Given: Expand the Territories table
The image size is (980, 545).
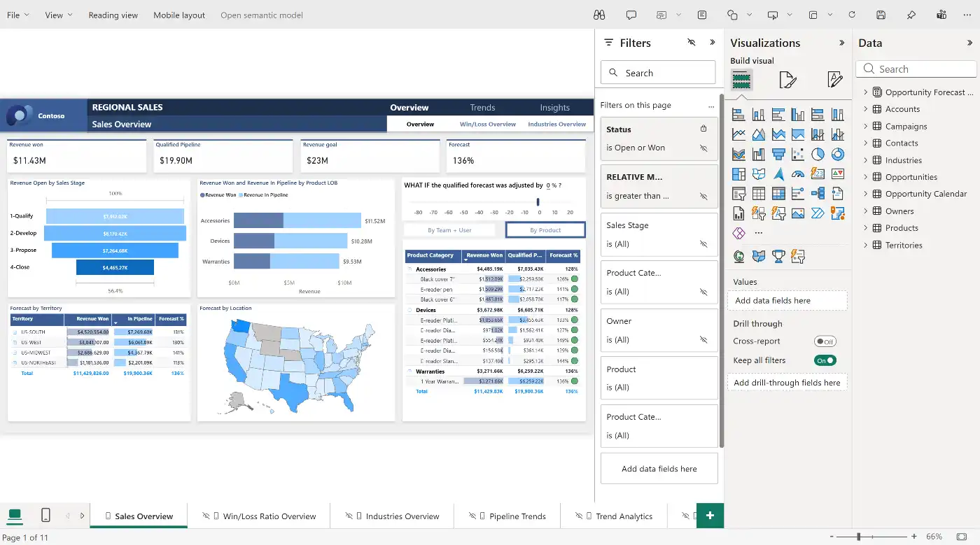Looking at the screenshot, I should [866, 245].
